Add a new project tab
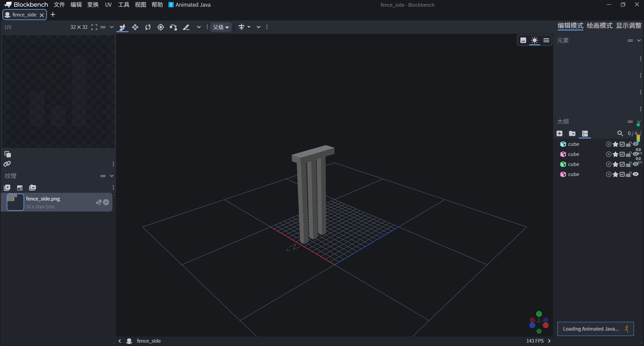This screenshot has height=346, width=644. point(53,15)
